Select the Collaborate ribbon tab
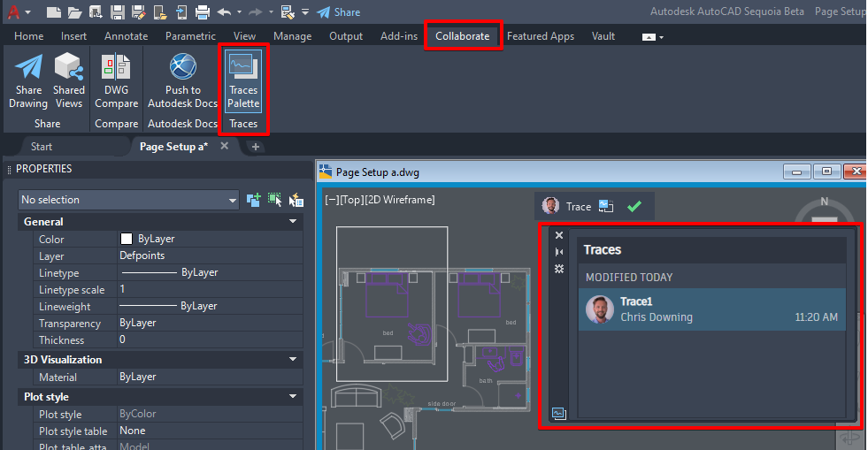The height and width of the screenshot is (450, 868). click(x=462, y=36)
